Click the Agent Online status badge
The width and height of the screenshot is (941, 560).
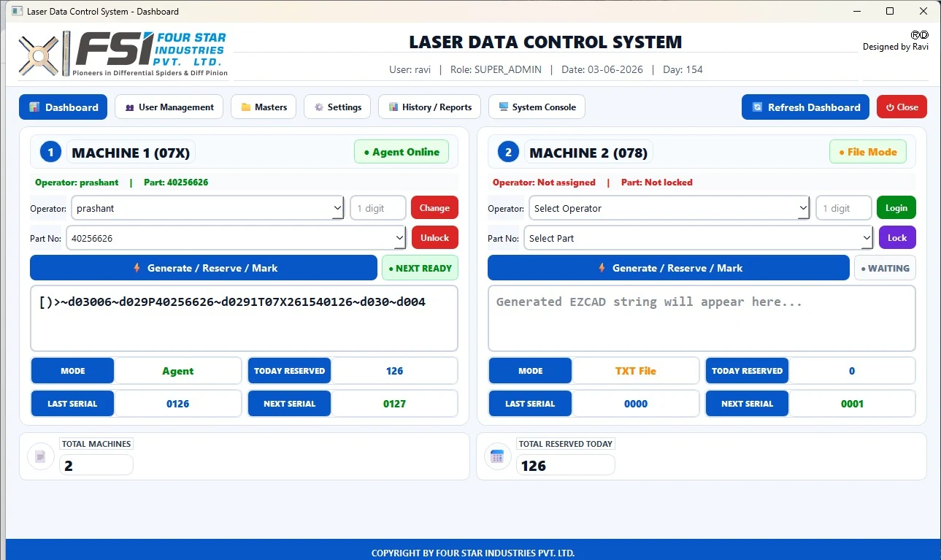[402, 152]
